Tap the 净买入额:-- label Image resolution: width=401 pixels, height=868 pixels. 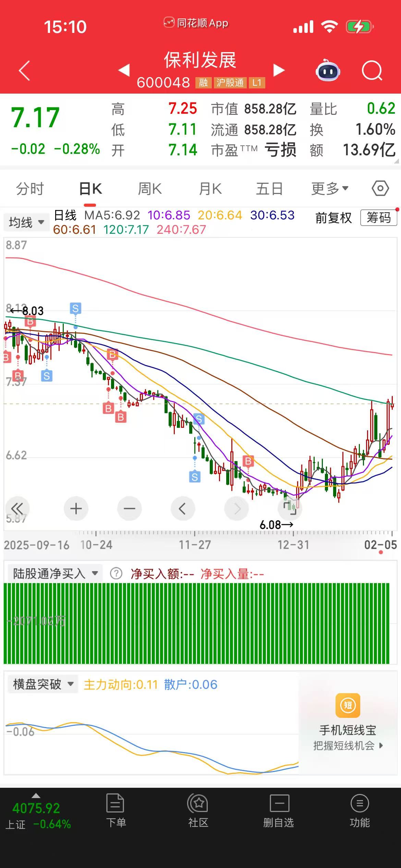pos(162,574)
